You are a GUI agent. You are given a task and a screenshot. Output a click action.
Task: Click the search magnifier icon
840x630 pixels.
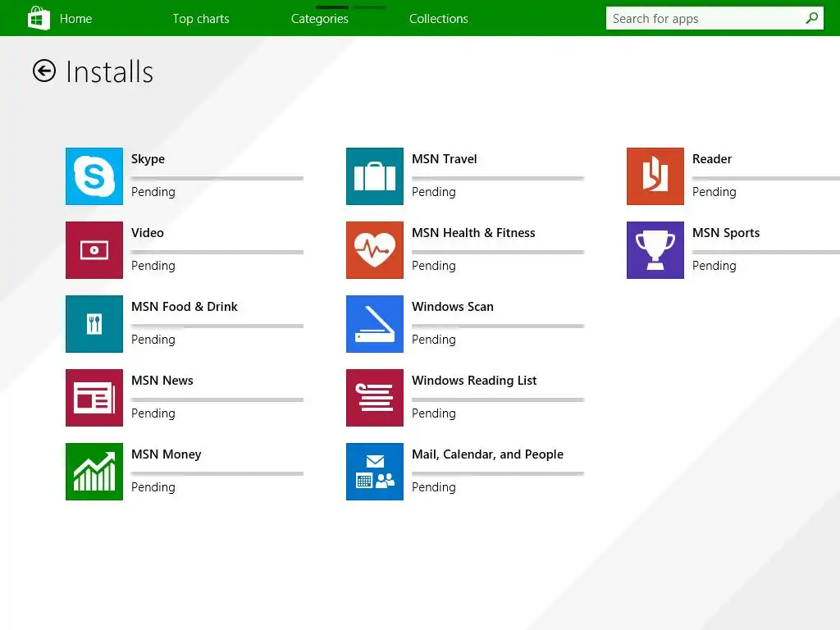coord(811,18)
